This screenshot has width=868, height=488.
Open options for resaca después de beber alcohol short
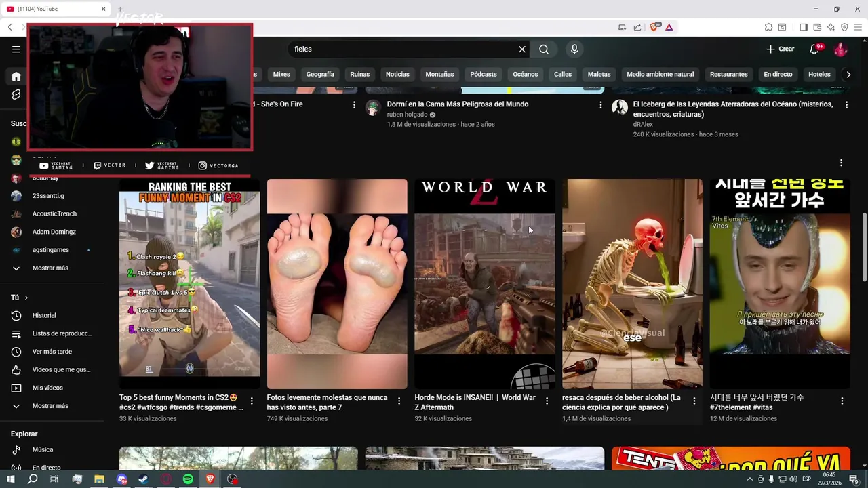(694, 401)
